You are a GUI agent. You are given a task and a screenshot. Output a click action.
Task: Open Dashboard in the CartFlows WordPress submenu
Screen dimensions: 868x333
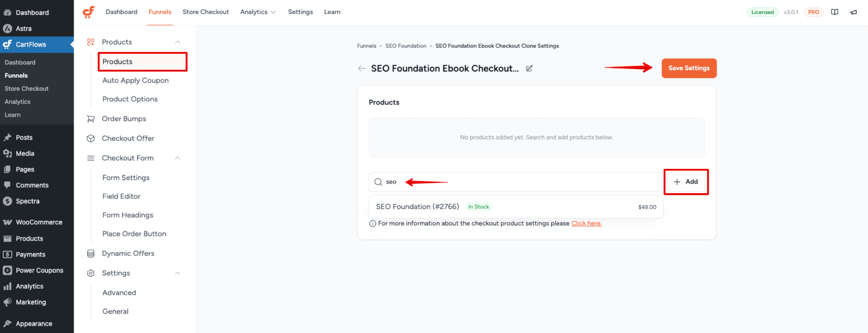(20, 62)
